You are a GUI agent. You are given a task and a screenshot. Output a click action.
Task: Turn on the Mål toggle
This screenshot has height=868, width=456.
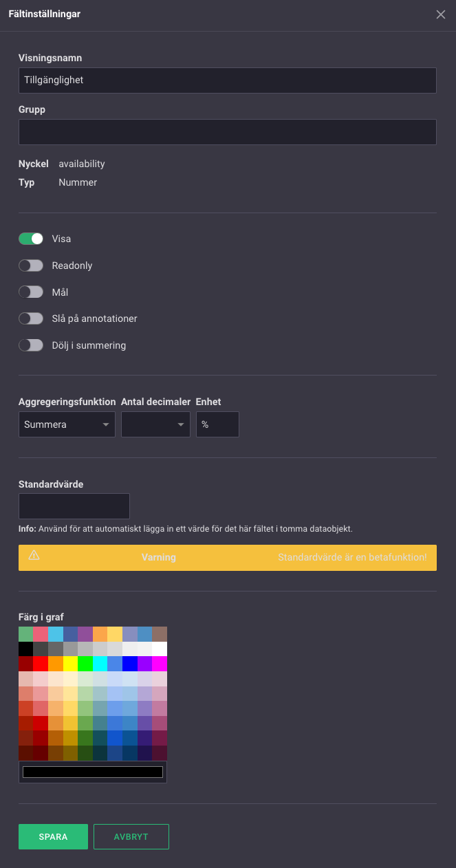click(31, 292)
